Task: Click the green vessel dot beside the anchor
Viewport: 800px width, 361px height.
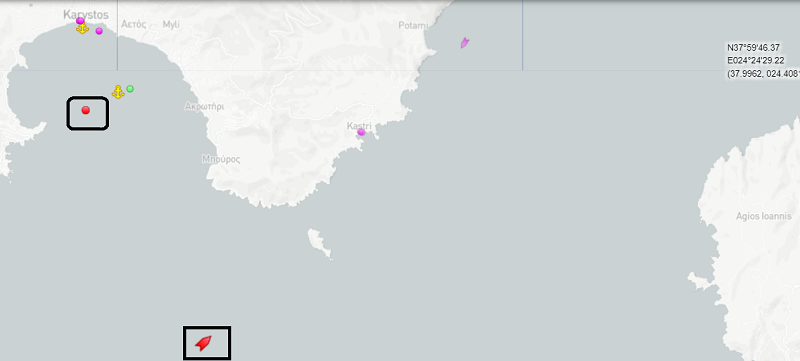Action: coord(130,89)
